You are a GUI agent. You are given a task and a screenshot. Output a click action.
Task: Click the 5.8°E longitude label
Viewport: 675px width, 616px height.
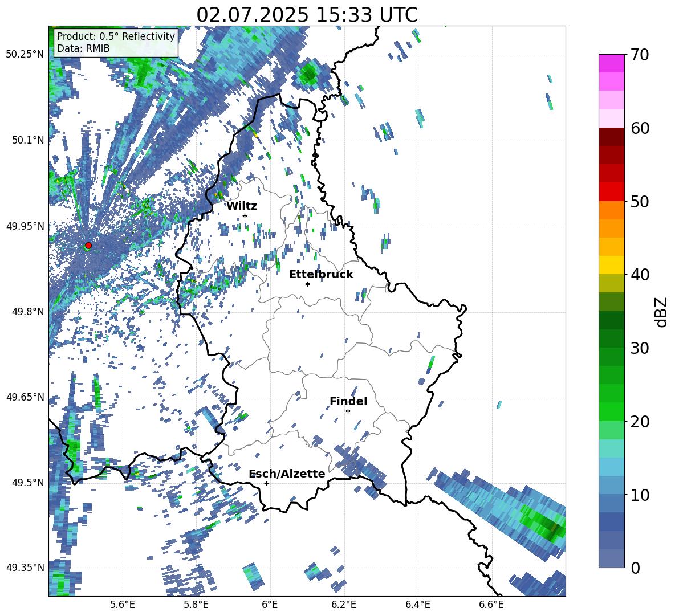point(196,605)
